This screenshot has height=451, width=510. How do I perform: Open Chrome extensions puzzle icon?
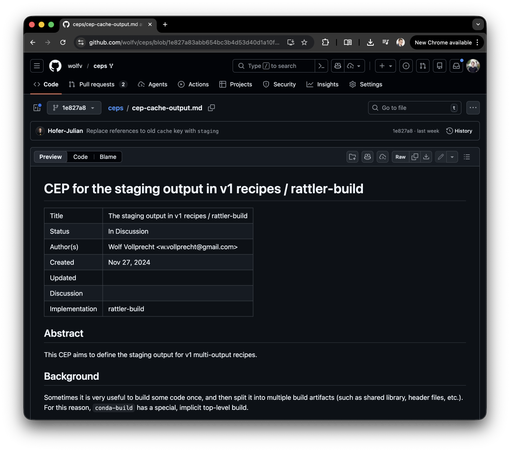[325, 42]
